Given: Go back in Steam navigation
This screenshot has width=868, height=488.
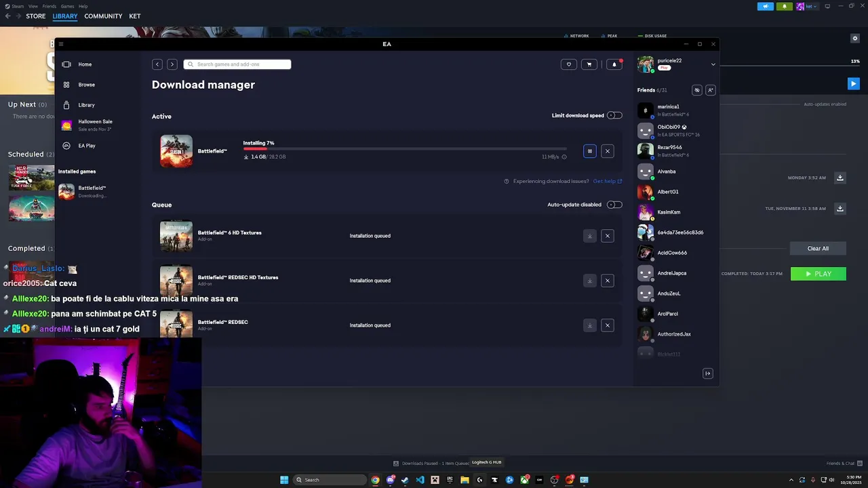Looking at the screenshot, I should tap(7, 16).
